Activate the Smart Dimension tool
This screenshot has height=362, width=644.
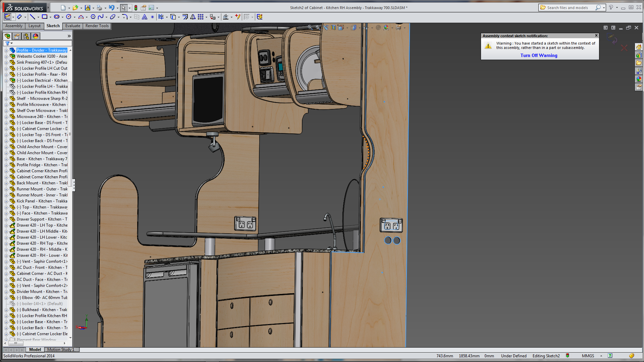[x=19, y=17]
